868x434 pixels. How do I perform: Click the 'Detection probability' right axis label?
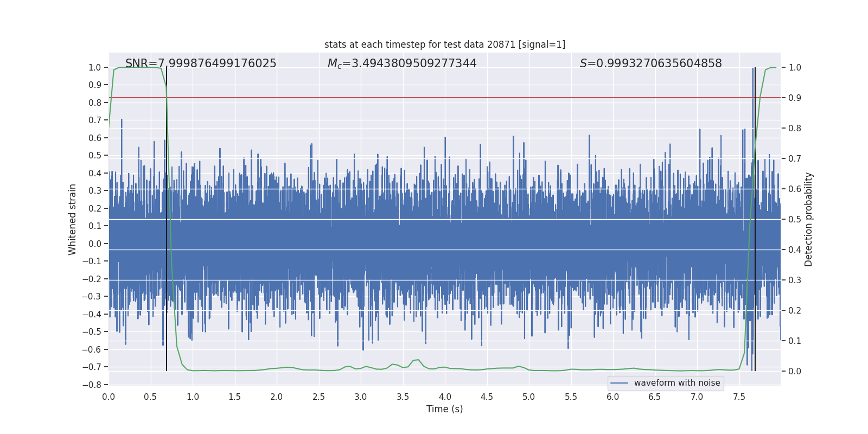808,219
